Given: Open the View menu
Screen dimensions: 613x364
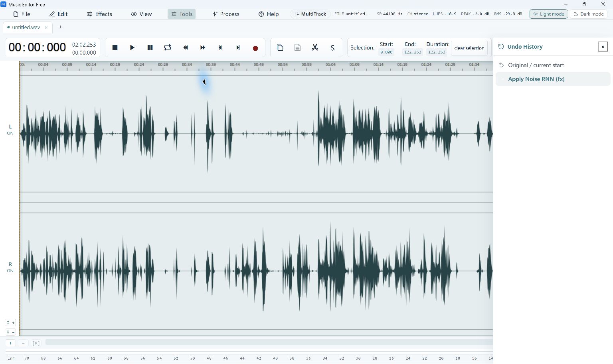Looking at the screenshot, I should point(141,14).
